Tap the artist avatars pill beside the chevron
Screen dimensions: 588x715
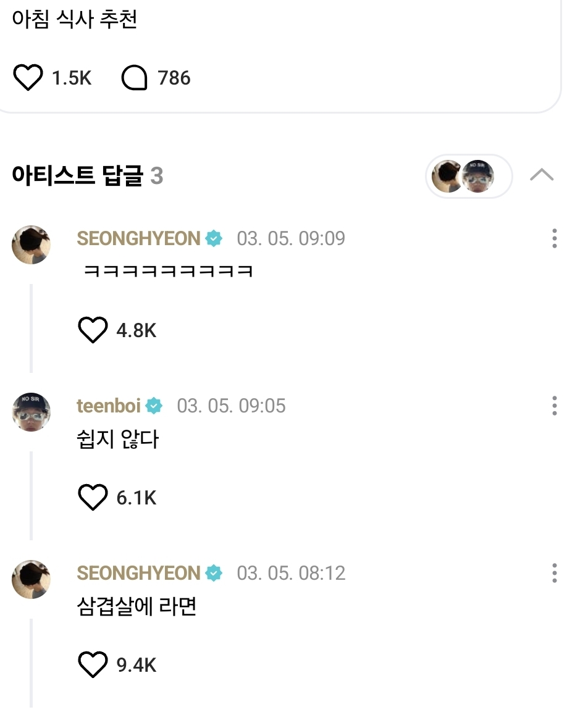(468, 176)
